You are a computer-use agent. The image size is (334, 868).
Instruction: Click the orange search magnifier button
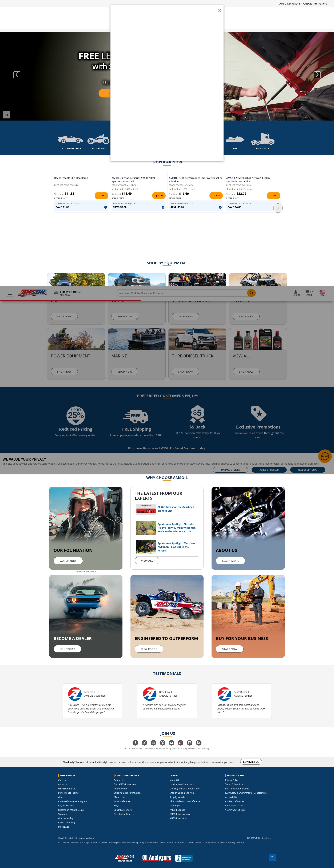(x=251, y=293)
